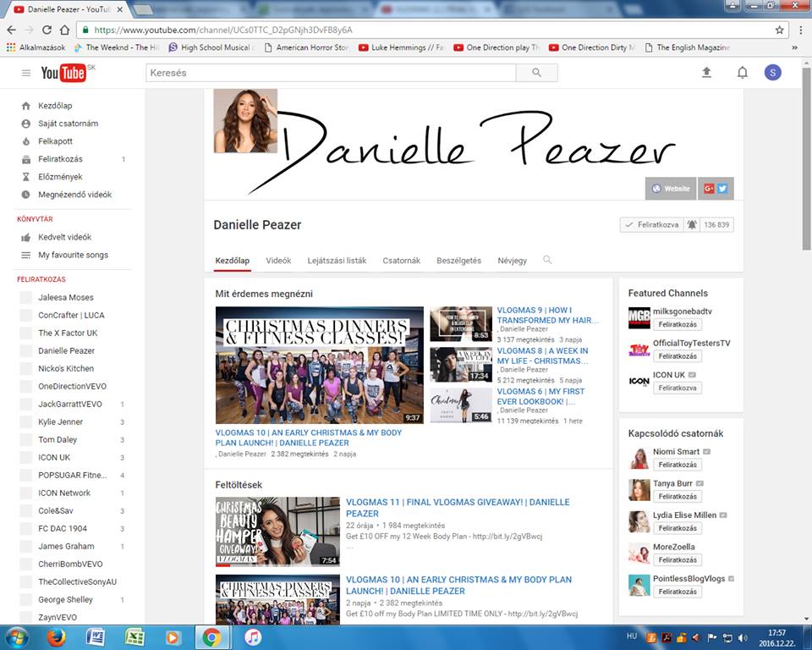Go back with browser back arrow
This screenshot has height=650, width=812.
tap(12, 30)
